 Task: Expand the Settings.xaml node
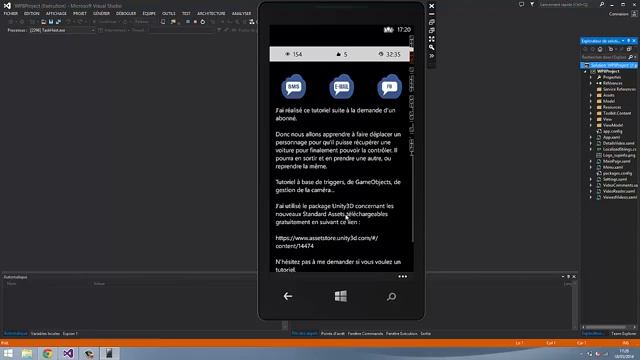click(x=591, y=179)
